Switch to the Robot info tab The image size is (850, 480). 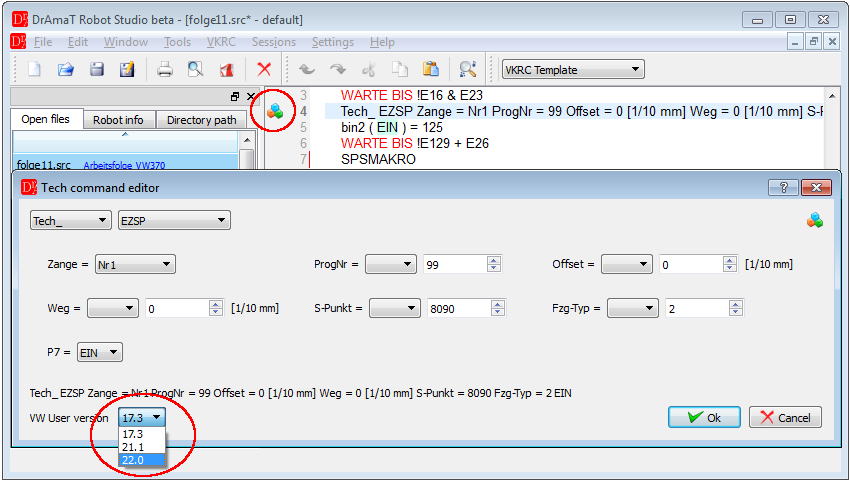pyautogui.click(x=118, y=120)
